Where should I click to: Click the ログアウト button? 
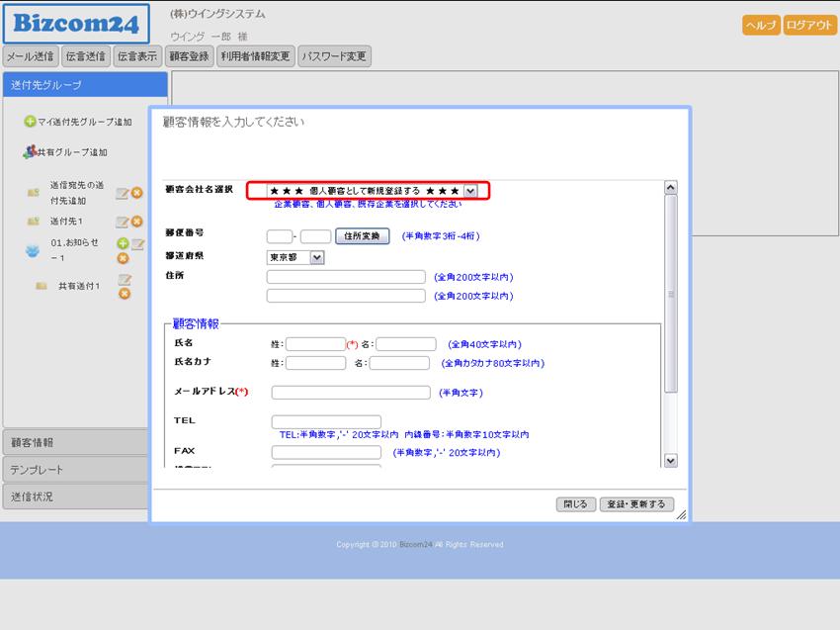click(809, 26)
